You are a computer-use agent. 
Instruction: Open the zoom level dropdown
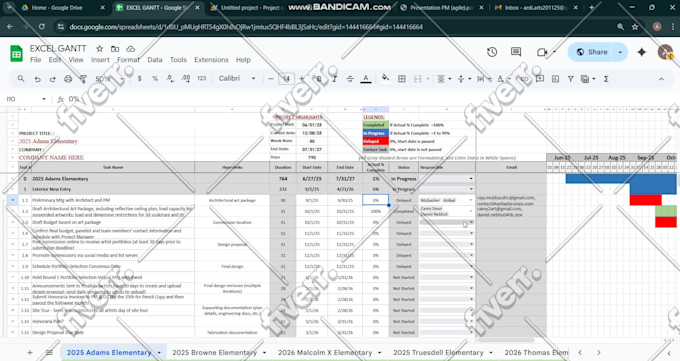tap(110, 79)
